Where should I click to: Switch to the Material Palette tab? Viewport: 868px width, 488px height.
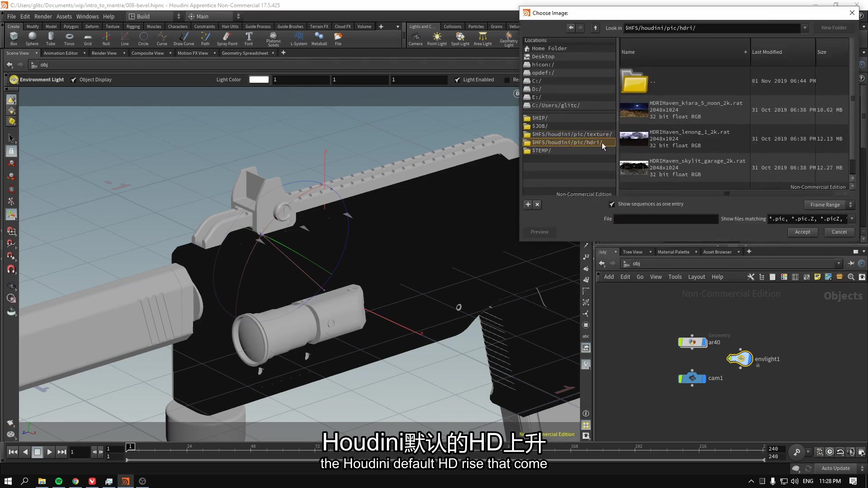pyautogui.click(x=675, y=252)
